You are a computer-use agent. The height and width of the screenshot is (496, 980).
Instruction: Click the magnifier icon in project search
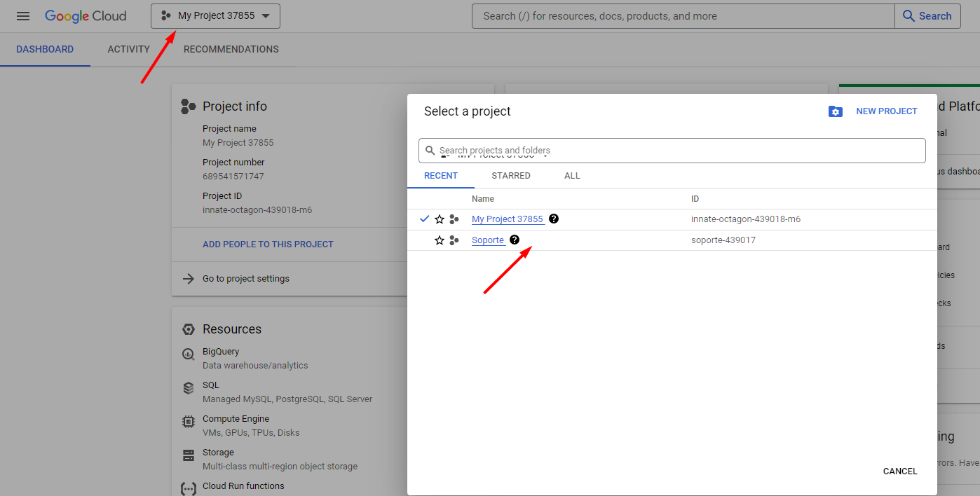(430, 151)
